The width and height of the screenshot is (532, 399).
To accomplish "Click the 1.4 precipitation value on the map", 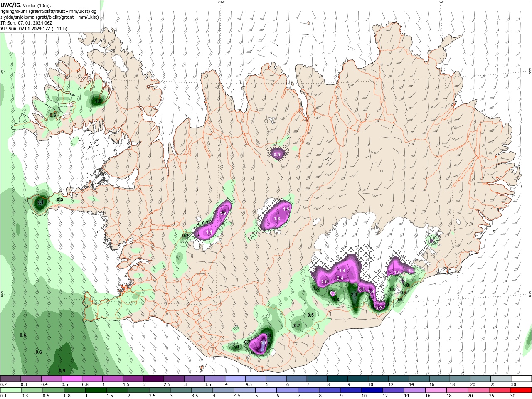I will point(342,271).
